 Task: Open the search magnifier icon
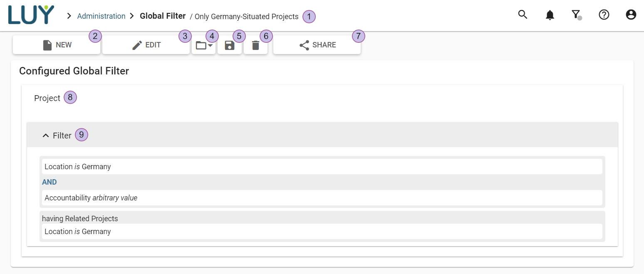(x=523, y=15)
